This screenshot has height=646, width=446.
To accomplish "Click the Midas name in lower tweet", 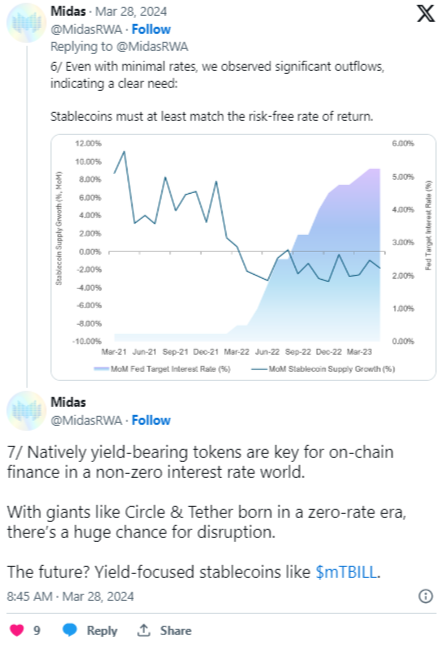I will point(68,402).
